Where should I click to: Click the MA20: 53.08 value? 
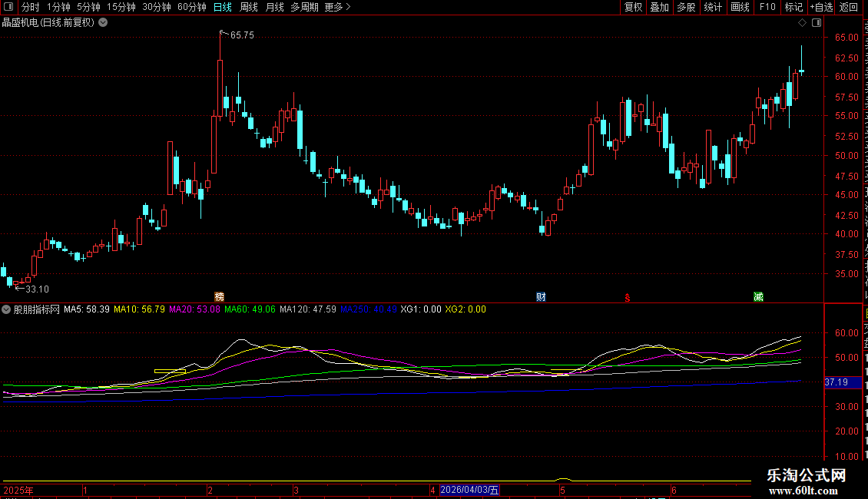[194, 309]
